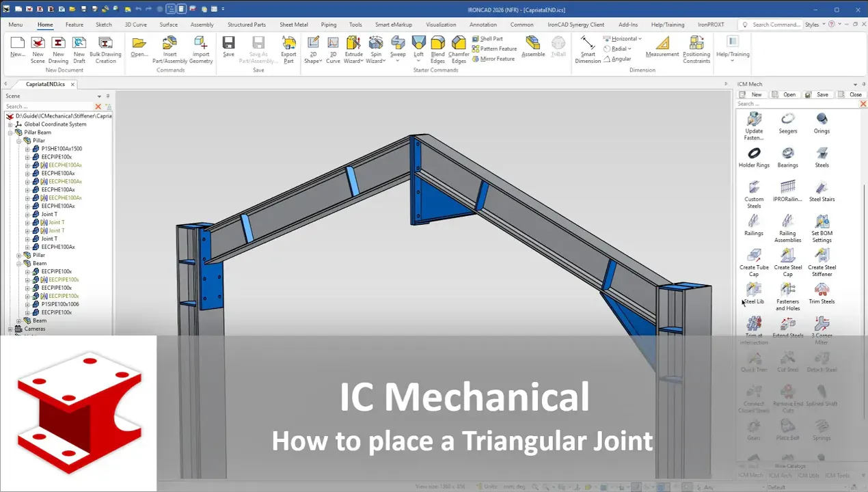Open Radial dimension dropdown
The height and width of the screenshot is (492, 868).
coord(629,49)
